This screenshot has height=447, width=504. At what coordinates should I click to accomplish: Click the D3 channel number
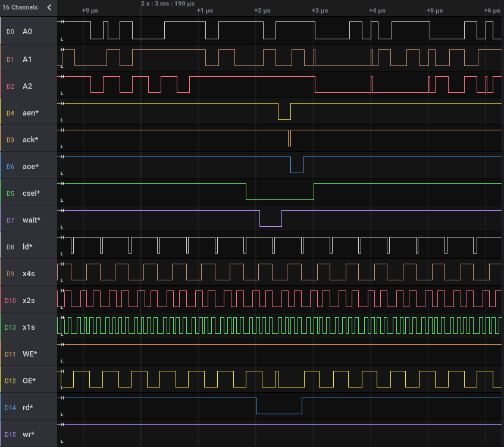[10, 140]
